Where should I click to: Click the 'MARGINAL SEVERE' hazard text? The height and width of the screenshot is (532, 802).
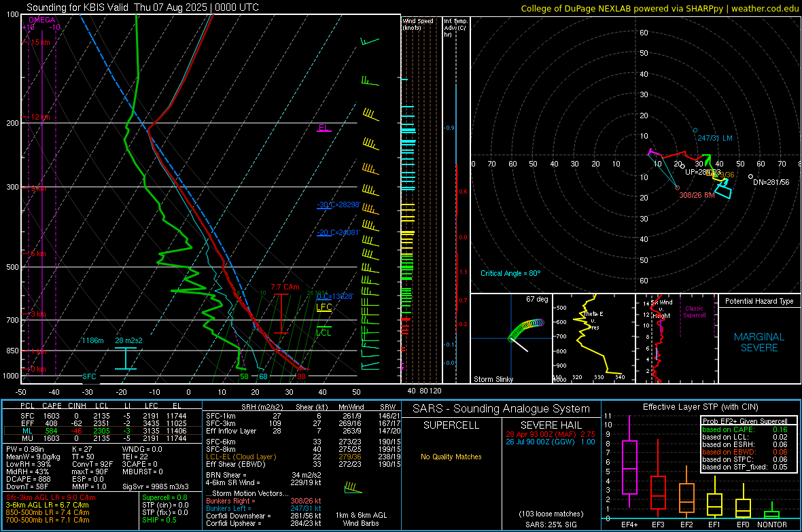pos(759,342)
